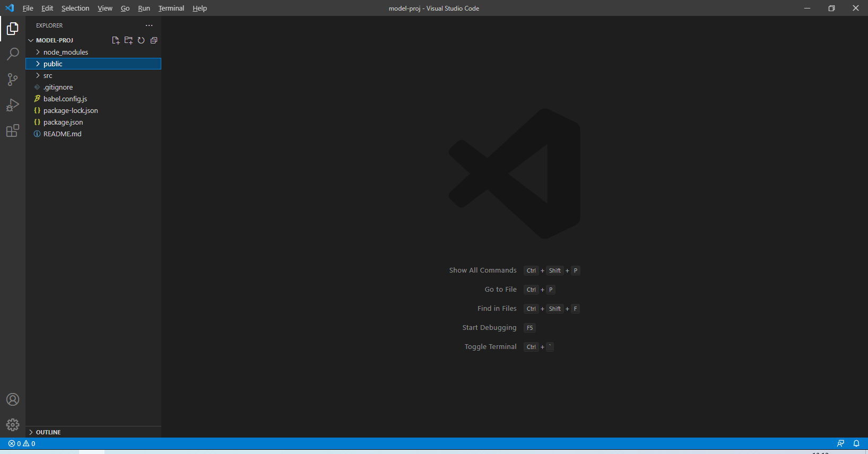The width and height of the screenshot is (868, 454).
Task: Open the babel.config.js file
Action: (x=65, y=99)
